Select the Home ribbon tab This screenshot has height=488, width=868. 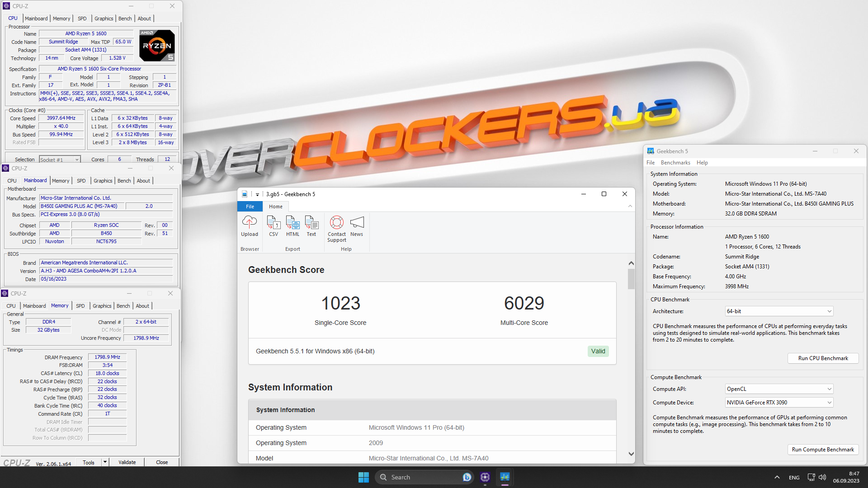[x=276, y=206]
